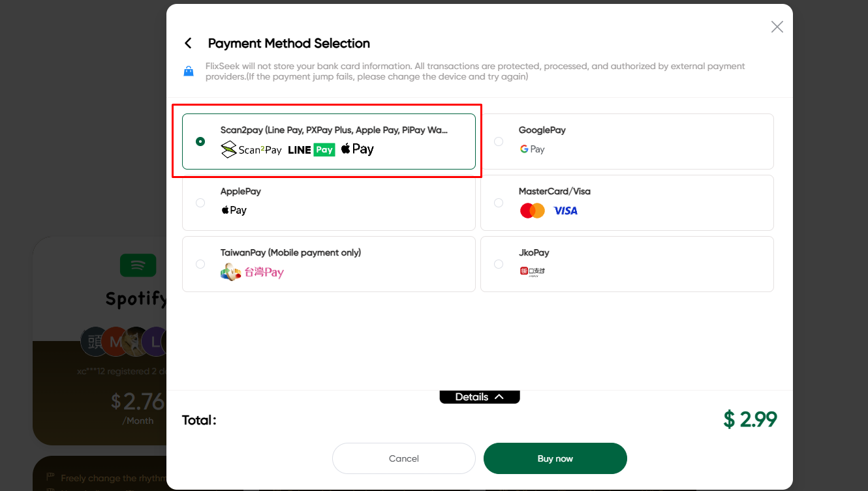868x491 pixels.
Task: Open the Payment Method Selection header
Action: point(288,43)
